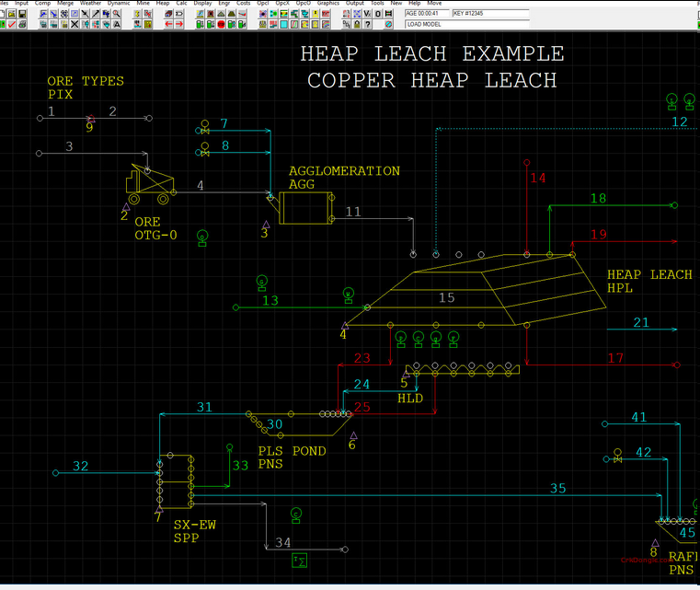Click the magnifying glass zoom icon

click(116, 13)
